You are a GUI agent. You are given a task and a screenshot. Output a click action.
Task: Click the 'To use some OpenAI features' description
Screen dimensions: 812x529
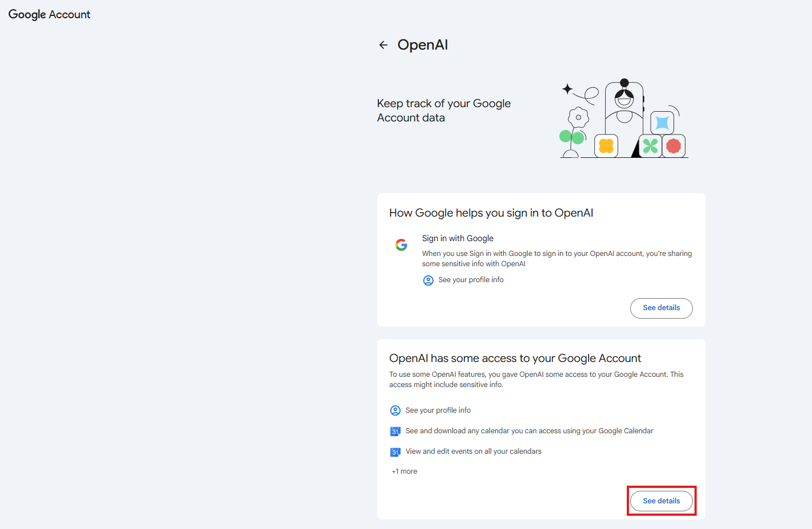click(x=536, y=380)
